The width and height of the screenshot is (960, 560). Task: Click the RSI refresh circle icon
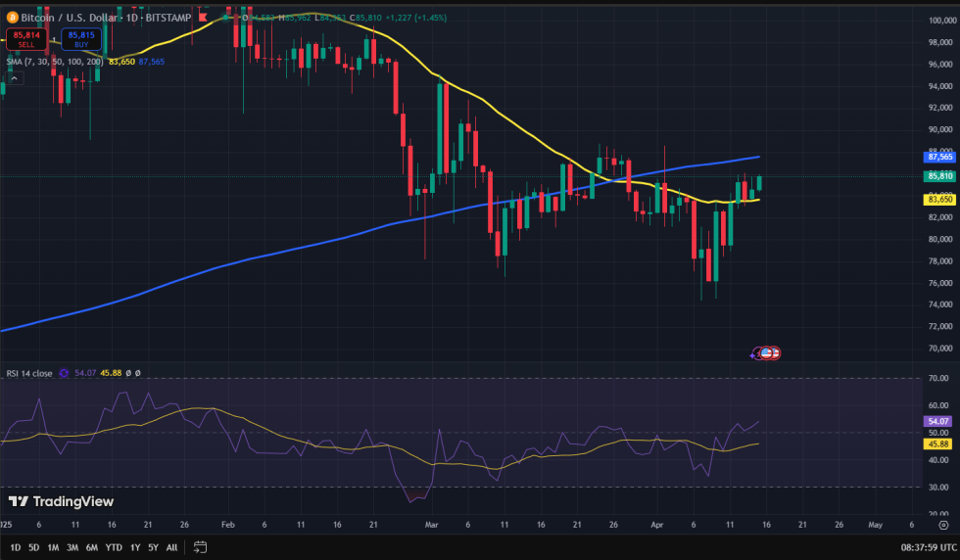65,373
